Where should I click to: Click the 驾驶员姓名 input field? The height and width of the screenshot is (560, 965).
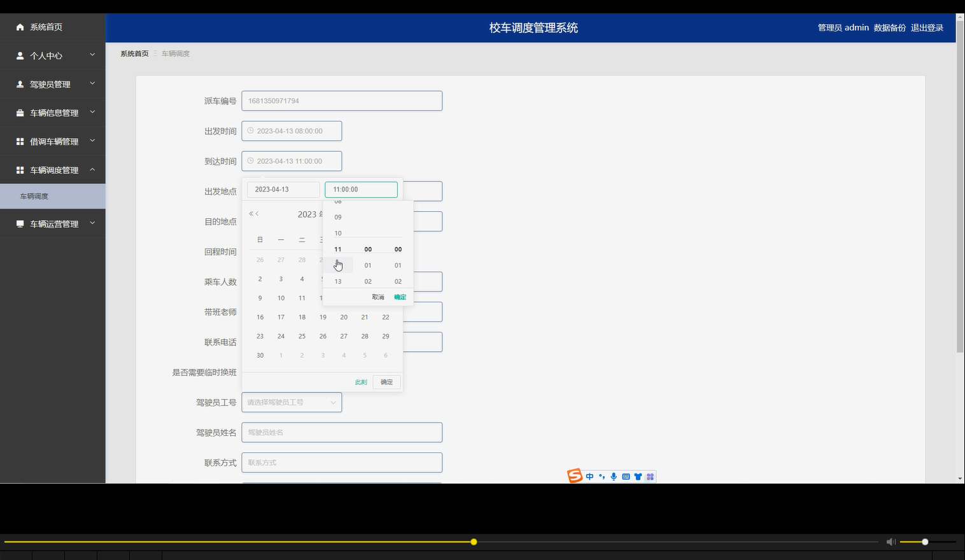click(x=341, y=432)
